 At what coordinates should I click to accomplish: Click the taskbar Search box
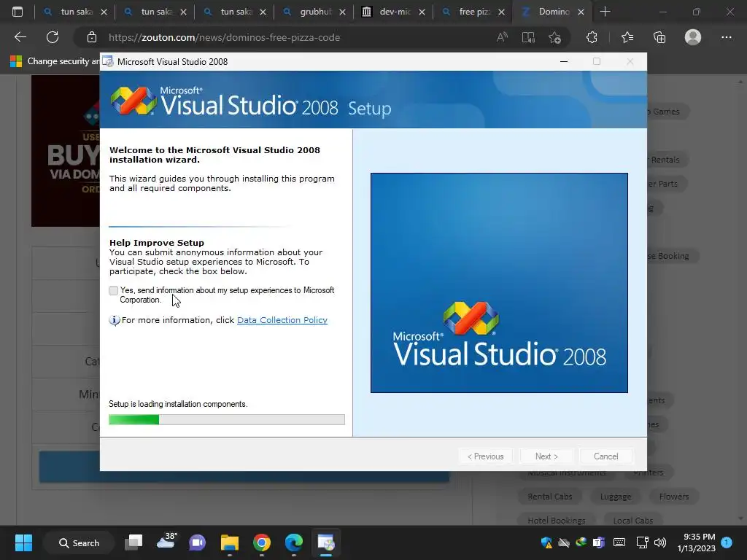point(79,542)
